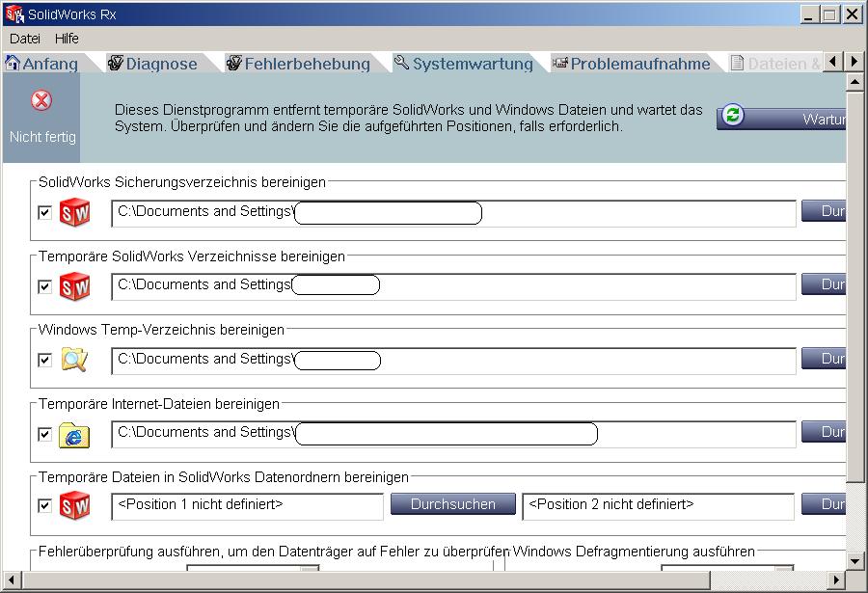Click the document icon on Dateien tab
The image size is (868, 593).
pos(737,63)
